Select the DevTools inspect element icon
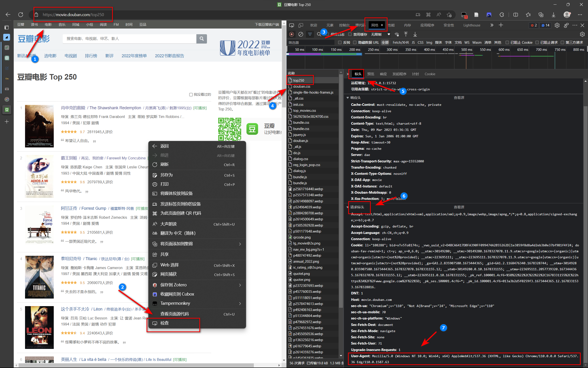588x368 pixels. (291, 25)
